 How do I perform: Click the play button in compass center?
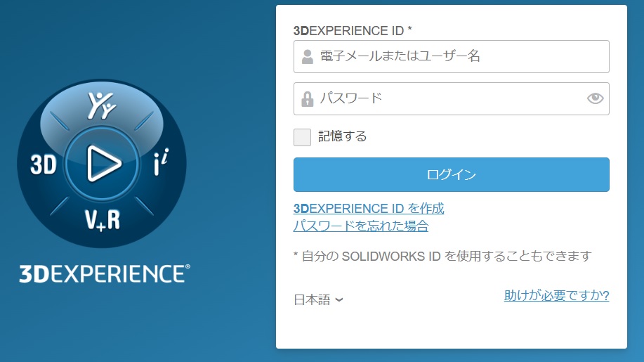click(103, 164)
